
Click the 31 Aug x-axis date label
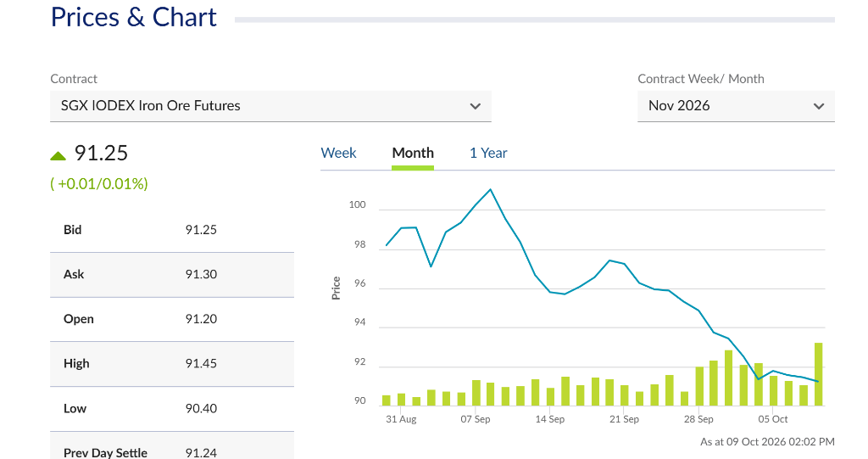coord(401,419)
